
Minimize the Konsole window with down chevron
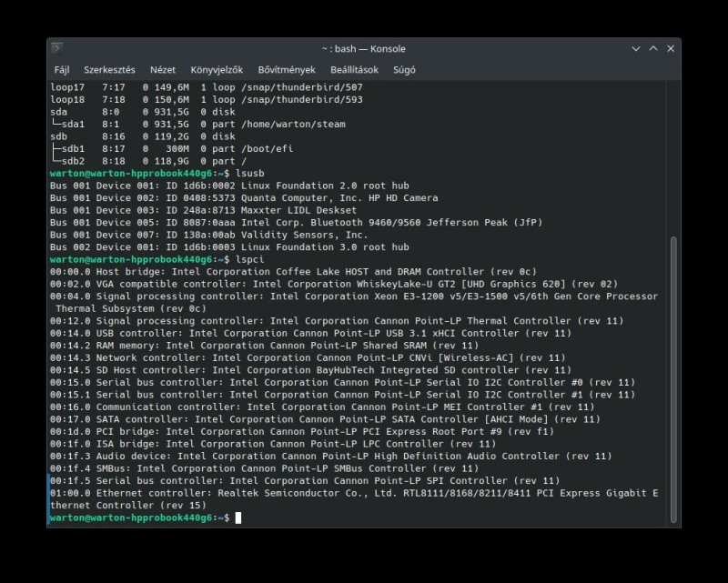pyautogui.click(x=636, y=48)
